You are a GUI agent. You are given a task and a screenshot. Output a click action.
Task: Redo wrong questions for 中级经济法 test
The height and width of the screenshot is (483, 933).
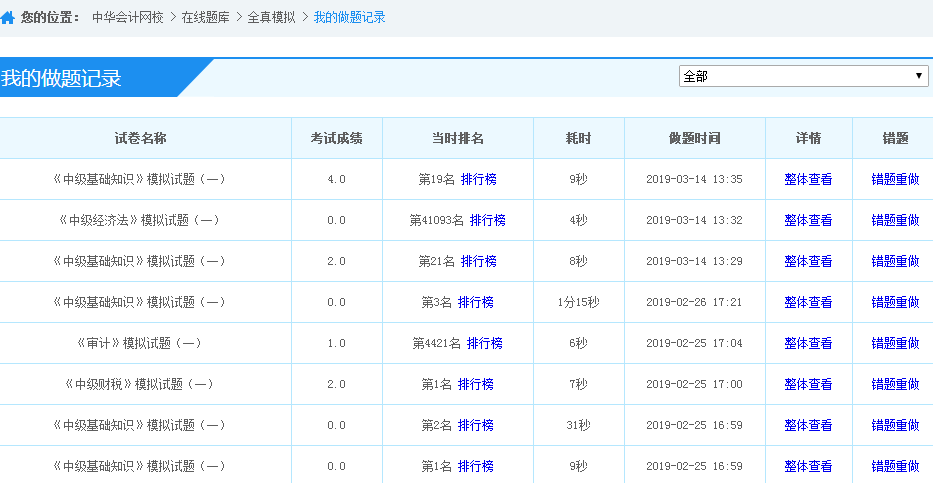click(895, 221)
